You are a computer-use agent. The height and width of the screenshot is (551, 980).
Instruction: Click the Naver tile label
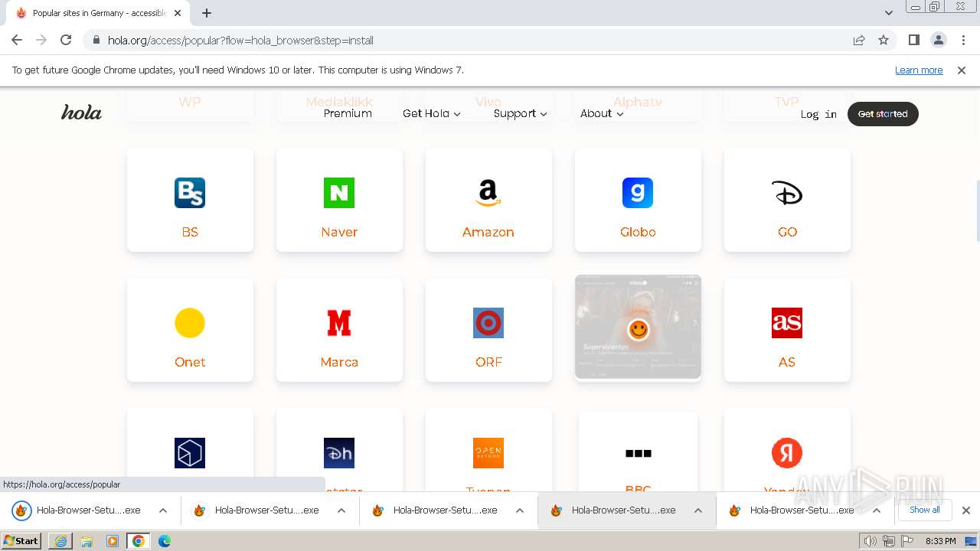pyautogui.click(x=339, y=232)
